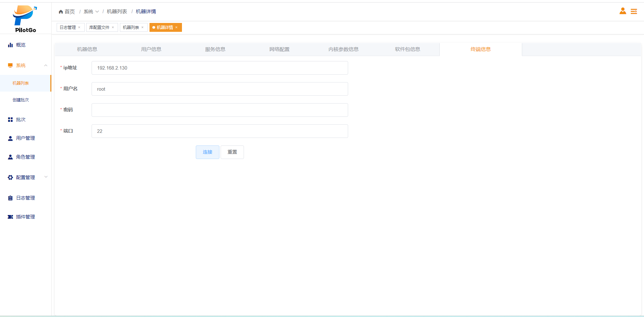The height and width of the screenshot is (317, 644).
Task: Click the home icon in breadcrumb
Action: coord(61,12)
